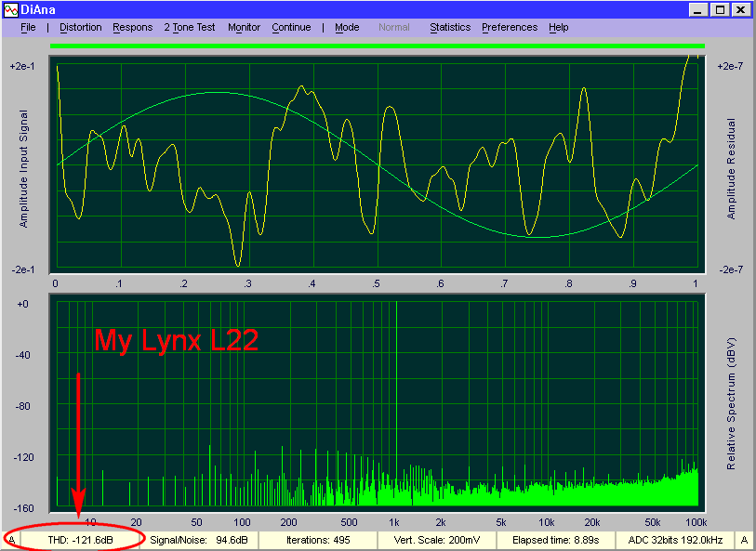Click the Amplitude Residual axis label
756x551 pixels.
[x=732, y=168]
